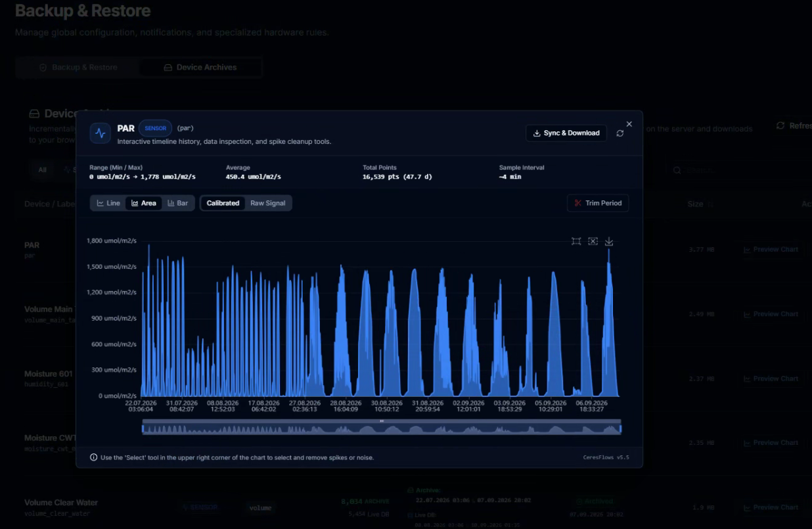Click the Average value 450.4 umol/m2/s

tap(254, 177)
